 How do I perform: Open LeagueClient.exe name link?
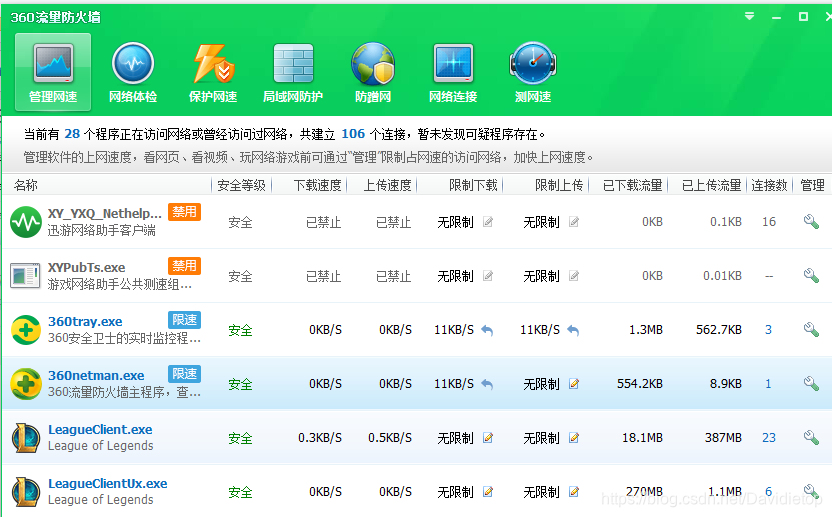(x=100, y=429)
